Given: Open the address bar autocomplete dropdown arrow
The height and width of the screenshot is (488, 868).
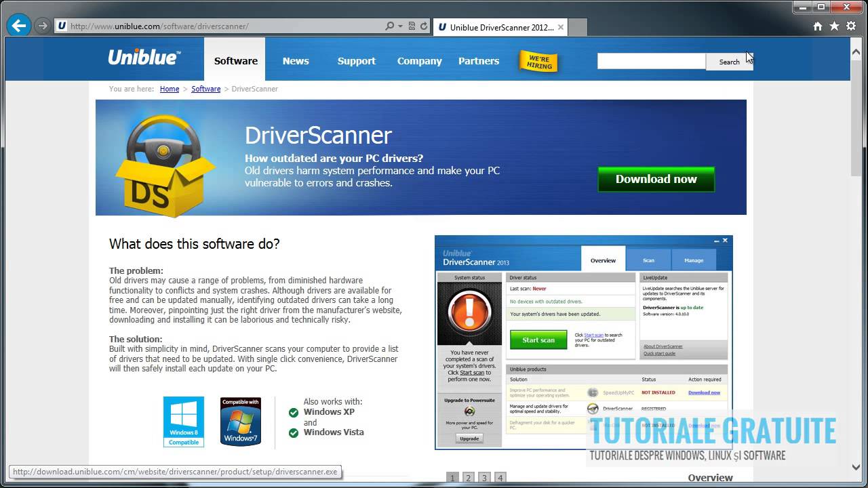Looking at the screenshot, I should [400, 26].
